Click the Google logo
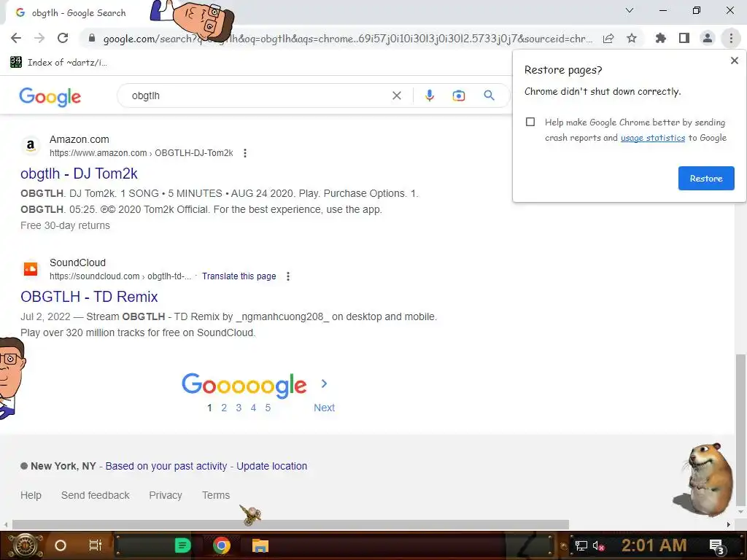Viewport: 747px width, 560px height. point(50,97)
